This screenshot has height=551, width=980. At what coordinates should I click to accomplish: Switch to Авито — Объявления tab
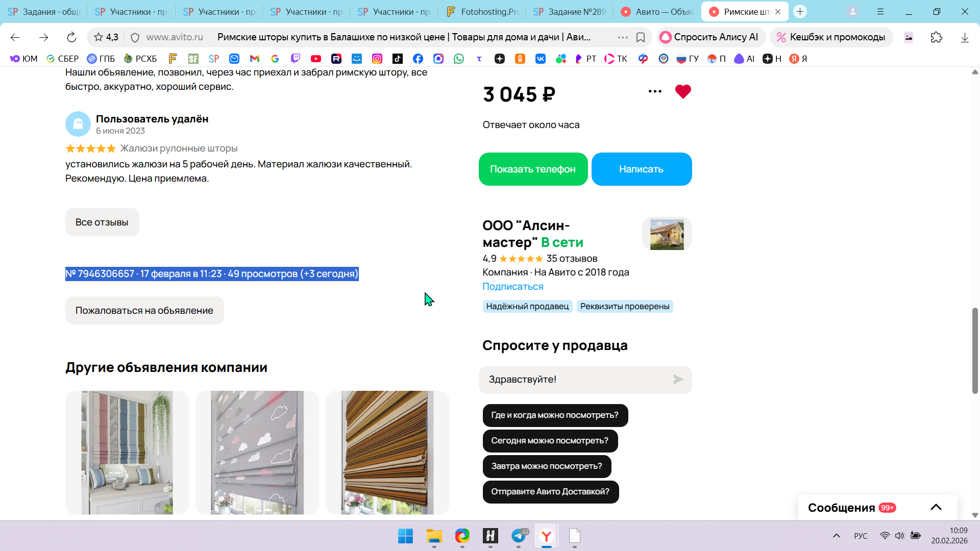pos(657,12)
